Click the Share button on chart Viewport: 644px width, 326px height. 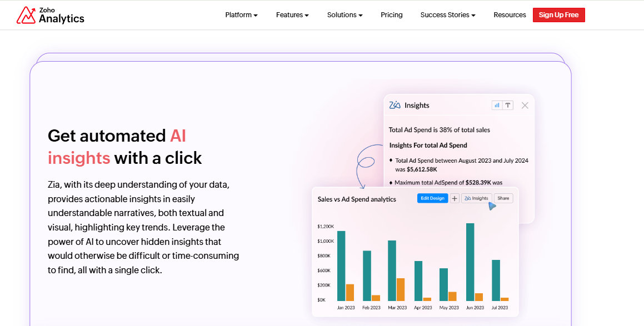[503, 198]
